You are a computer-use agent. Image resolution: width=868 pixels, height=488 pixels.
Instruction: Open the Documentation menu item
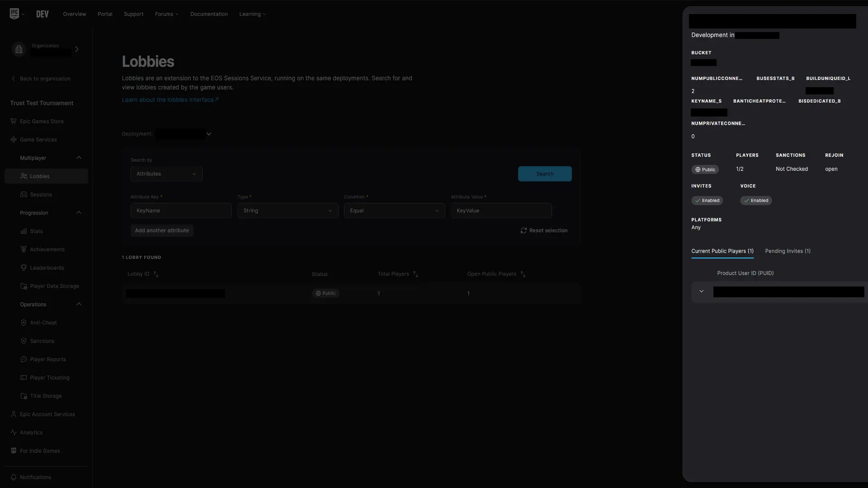[209, 14]
